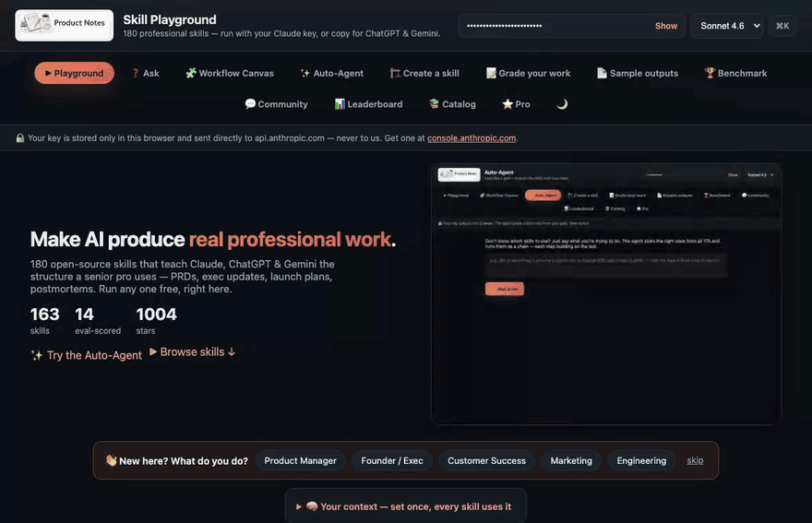Open the Community tab
The width and height of the screenshot is (812, 523).
tap(276, 104)
